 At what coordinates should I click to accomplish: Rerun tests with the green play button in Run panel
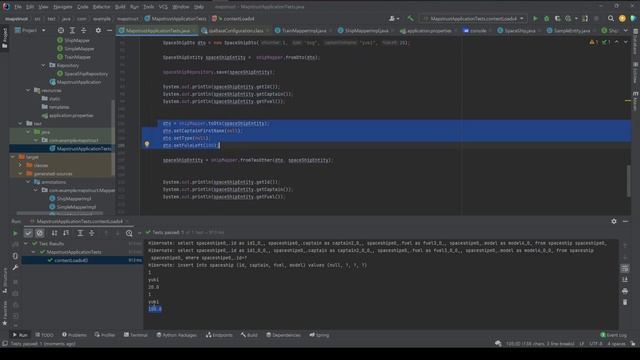click(x=15, y=233)
